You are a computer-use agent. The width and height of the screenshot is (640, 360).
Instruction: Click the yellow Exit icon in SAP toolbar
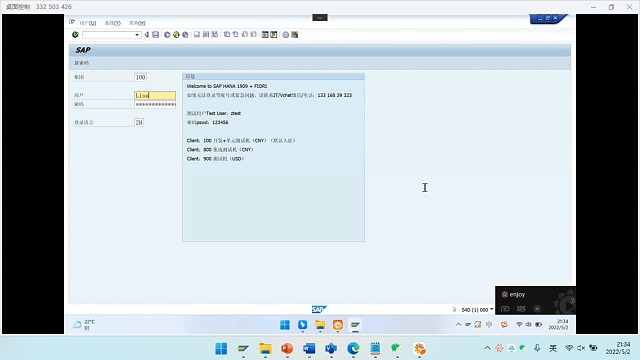[176, 35]
